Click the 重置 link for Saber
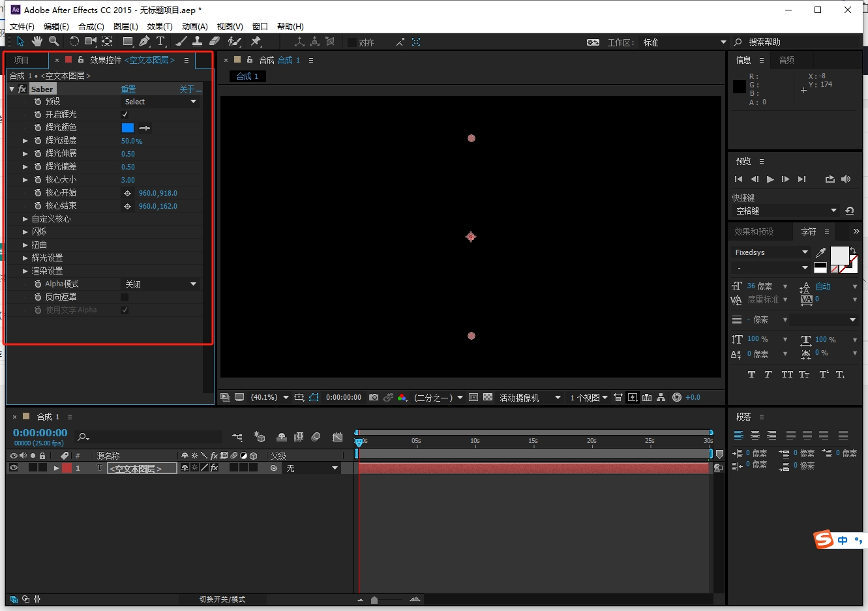Screen dimensions: 868x611 (128, 89)
